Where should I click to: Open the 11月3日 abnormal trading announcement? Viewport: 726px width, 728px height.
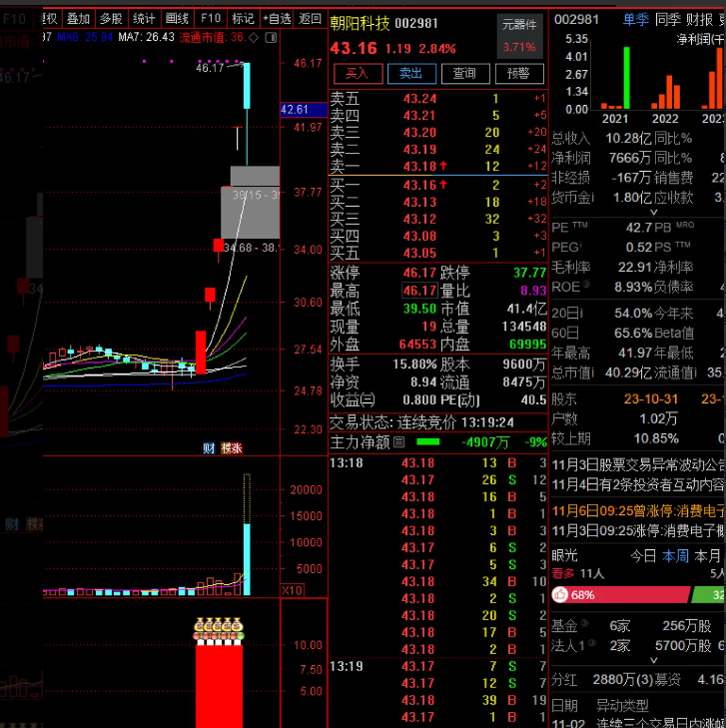coord(637,464)
